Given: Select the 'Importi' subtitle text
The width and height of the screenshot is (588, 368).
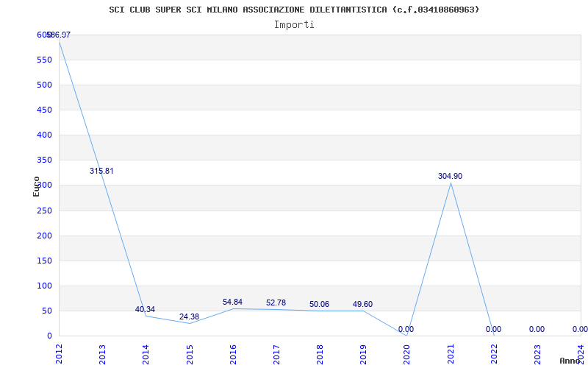Looking at the screenshot, I should 294,25.
